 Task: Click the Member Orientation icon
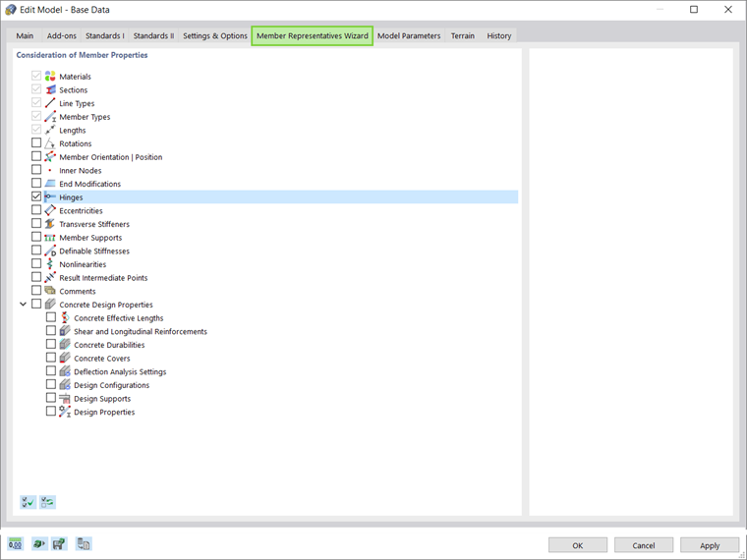(x=50, y=156)
